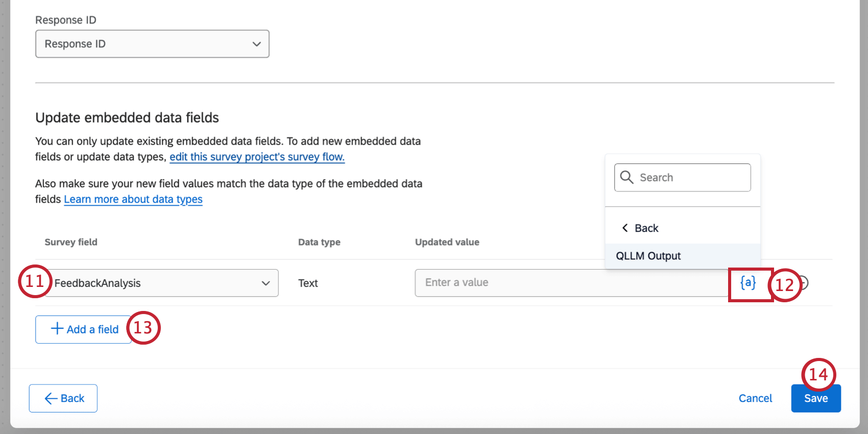This screenshot has height=434, width=868.
Task: Open the edit survey flow link
Action: [x=257, y=157]
